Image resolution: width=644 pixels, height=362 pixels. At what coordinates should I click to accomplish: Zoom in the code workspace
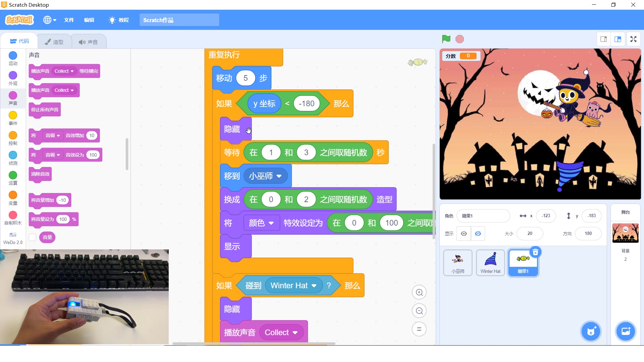(x=419, y=292)
